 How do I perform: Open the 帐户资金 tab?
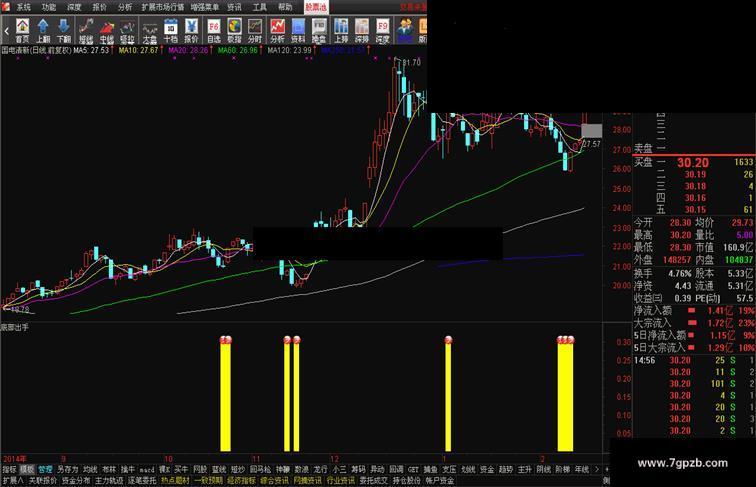440,480
